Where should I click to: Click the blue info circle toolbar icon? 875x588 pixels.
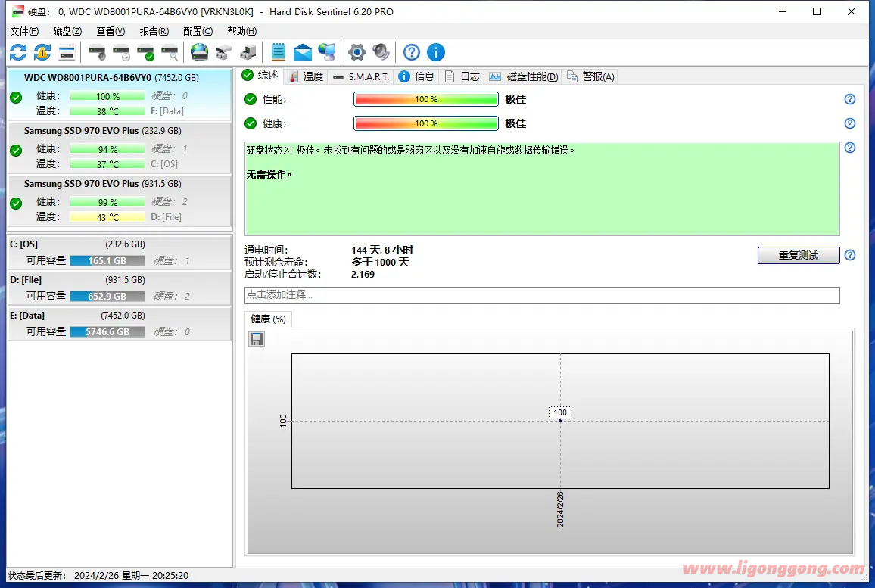pyautogui.click(x=436, y=52)
